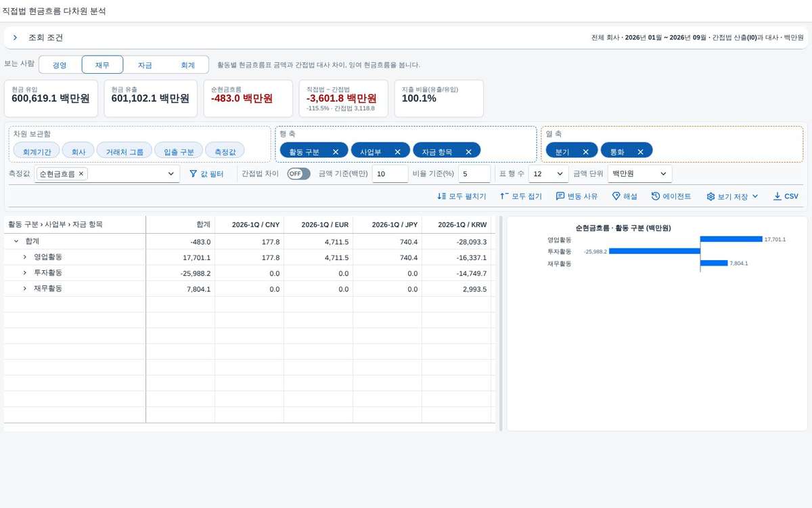Click the 영업활동 chart bar 17,701.1
This screenshot has width=812, height=508.
pyautogui.click(x=731, y=239)
